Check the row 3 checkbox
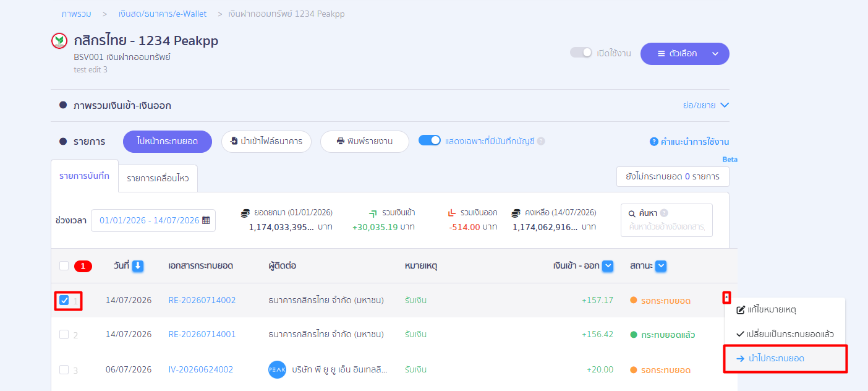 coord(64,369)
